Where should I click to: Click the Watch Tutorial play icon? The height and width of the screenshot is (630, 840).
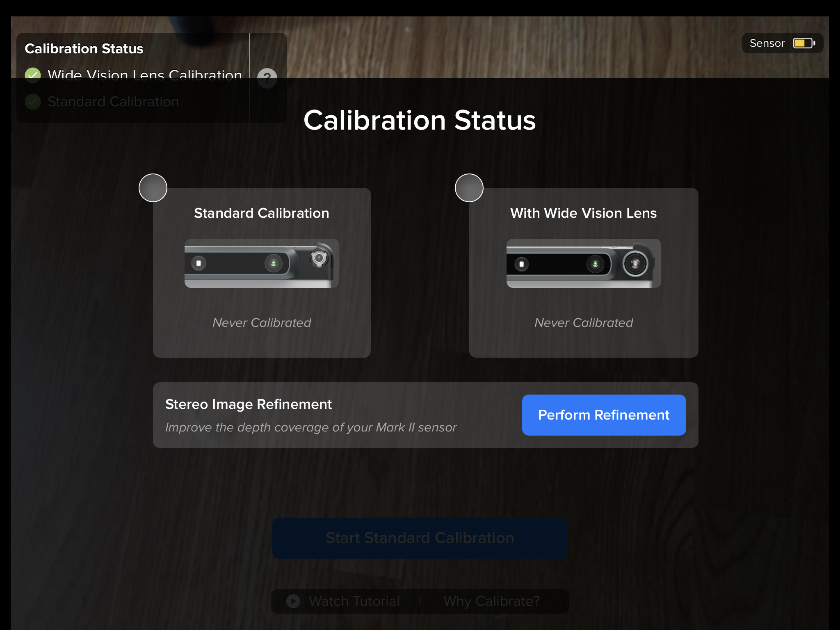tap(293, 601)
